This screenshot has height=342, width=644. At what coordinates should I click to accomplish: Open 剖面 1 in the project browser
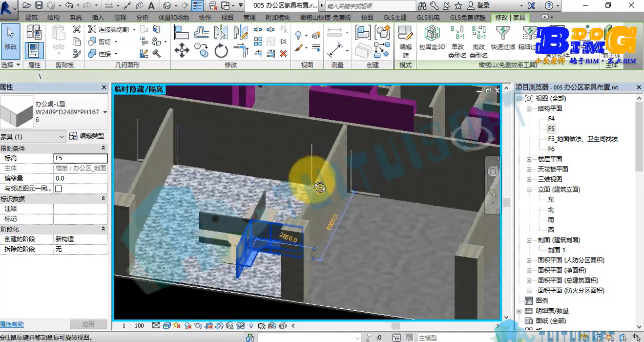(x=557, y=250)
